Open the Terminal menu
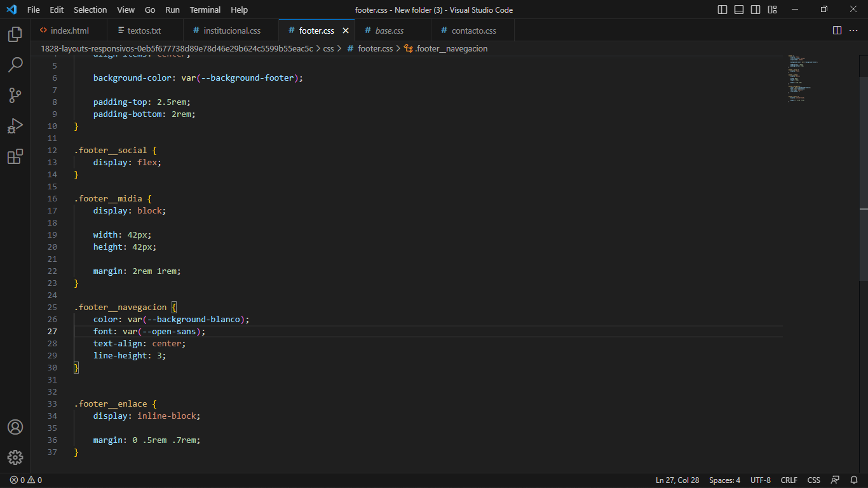 pos(205,10)
